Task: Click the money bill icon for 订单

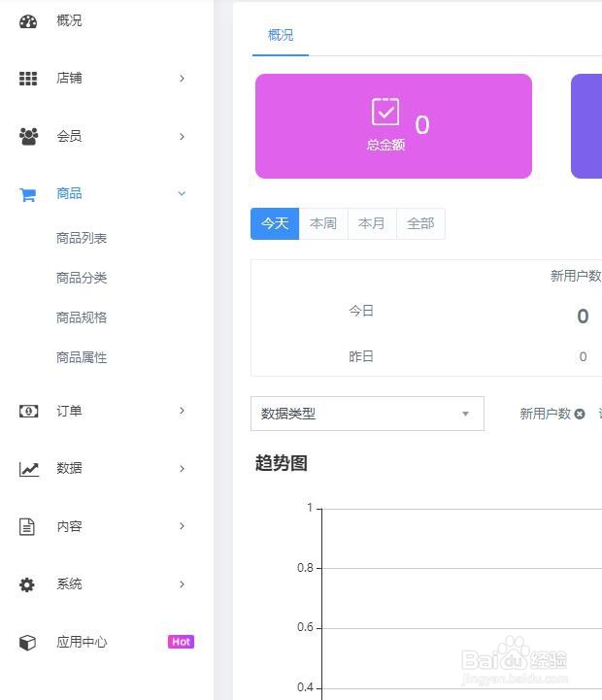Action: point(28,411)
